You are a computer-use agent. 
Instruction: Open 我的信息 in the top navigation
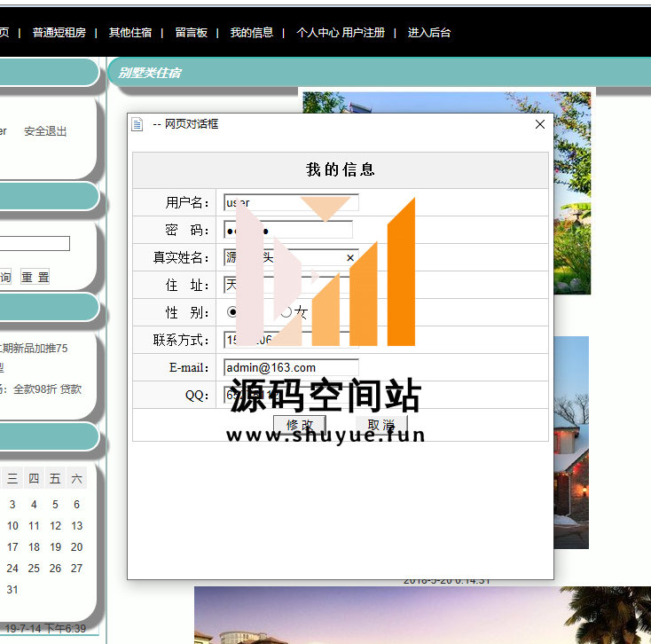point(251,33)
